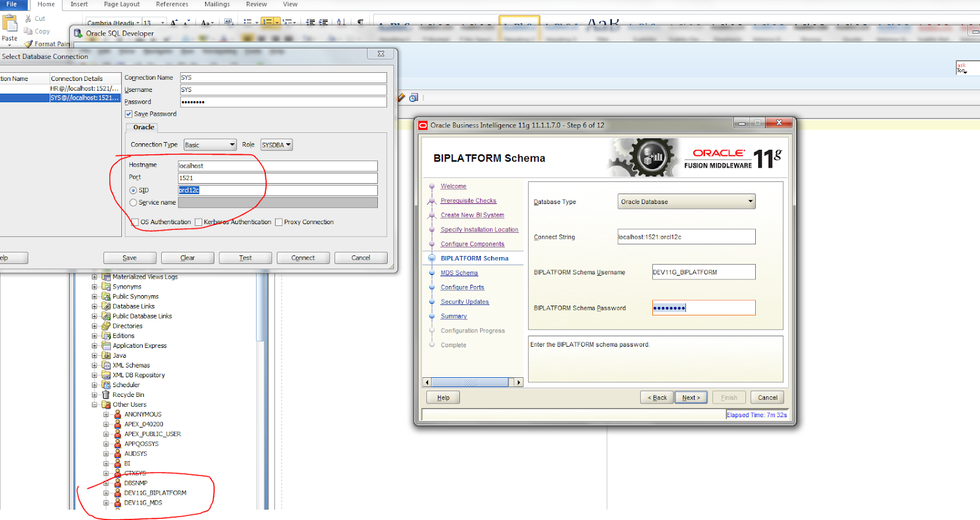Enable Kerberos Authentication checkbox
The height and width of the screenshot is (520, 980).
pyautogui.click(x=198, y=222)
